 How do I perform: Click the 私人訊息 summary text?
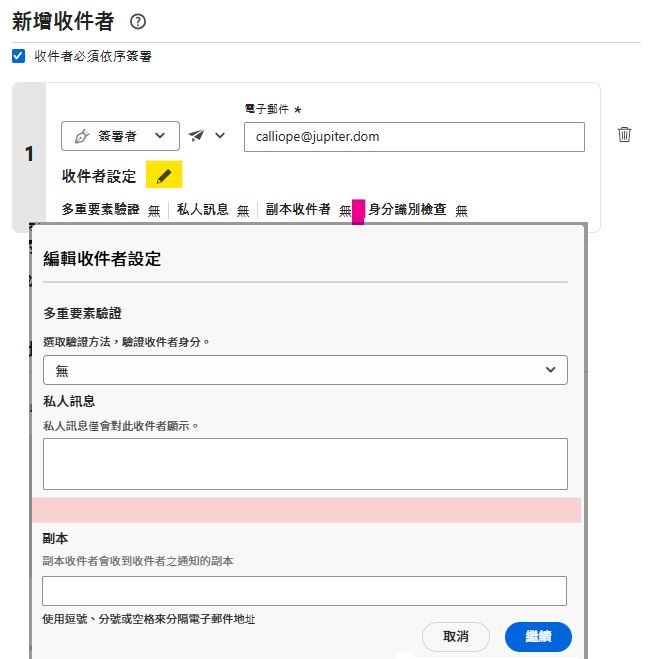point(203,209)
